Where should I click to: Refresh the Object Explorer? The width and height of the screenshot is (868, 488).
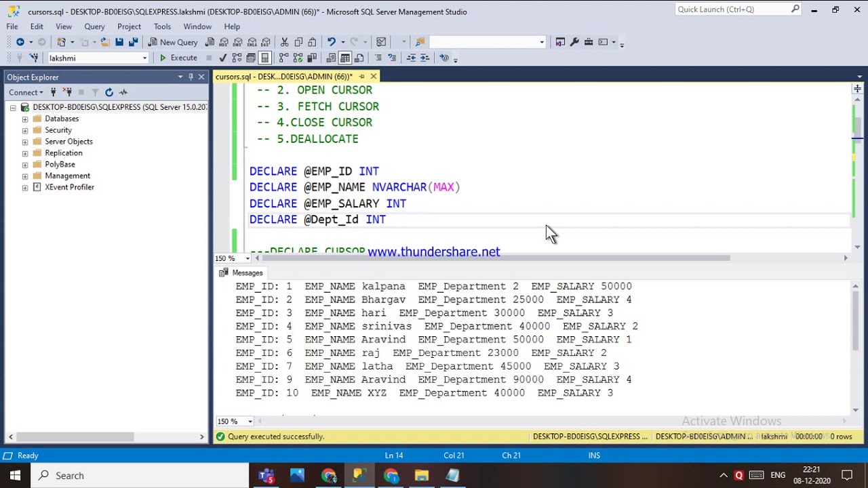109,92
